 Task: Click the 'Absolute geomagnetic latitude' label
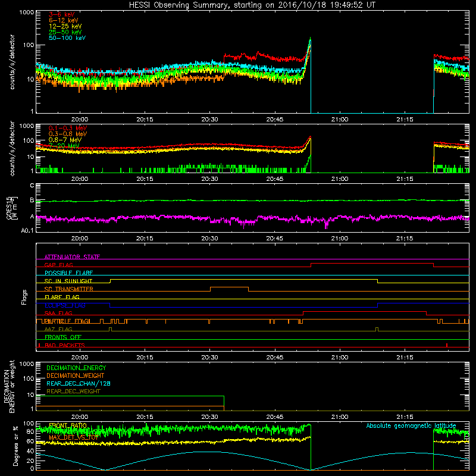[x=411, y=425]
